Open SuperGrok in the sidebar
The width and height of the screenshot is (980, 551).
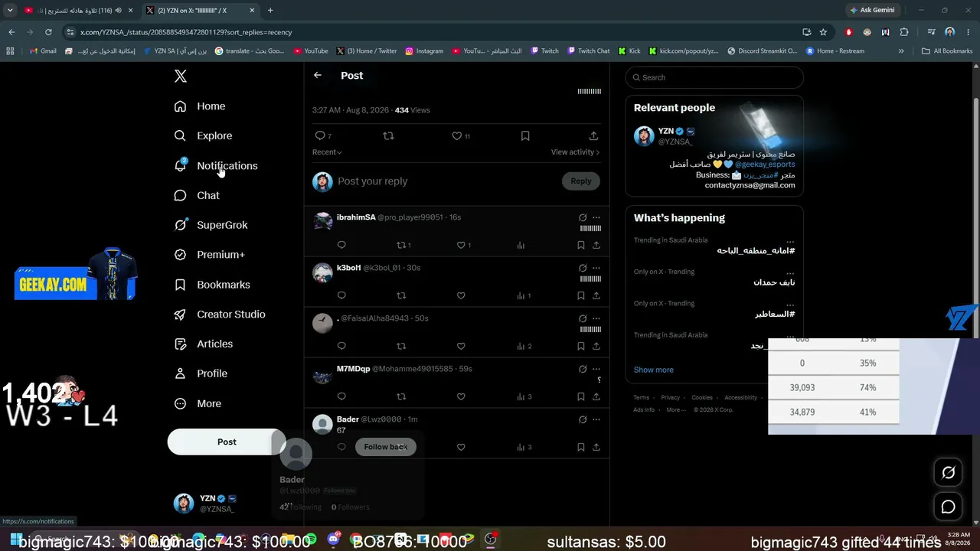(x=211, y=225)
